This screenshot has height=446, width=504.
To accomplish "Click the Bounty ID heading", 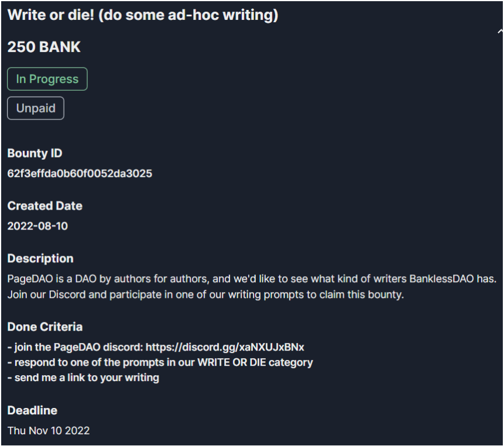I will [x=35, y=153].
